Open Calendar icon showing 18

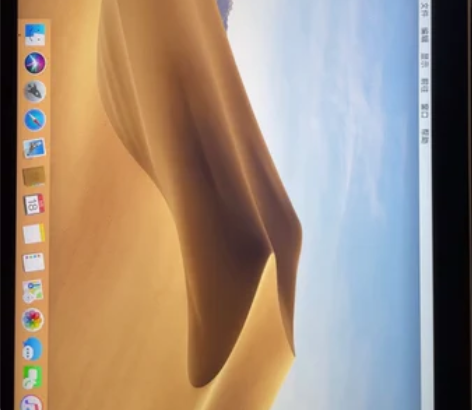coord(34,204)
